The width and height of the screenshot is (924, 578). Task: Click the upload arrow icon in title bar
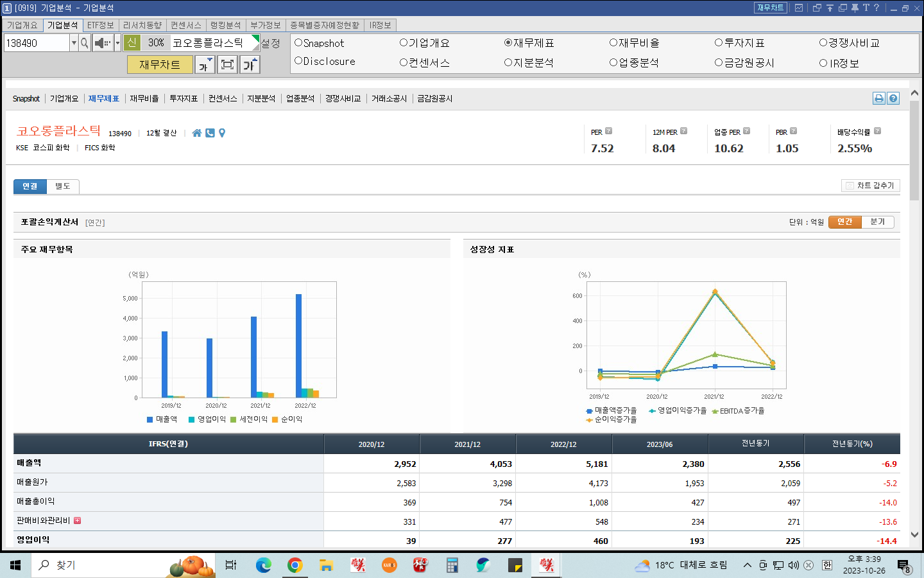830,8
